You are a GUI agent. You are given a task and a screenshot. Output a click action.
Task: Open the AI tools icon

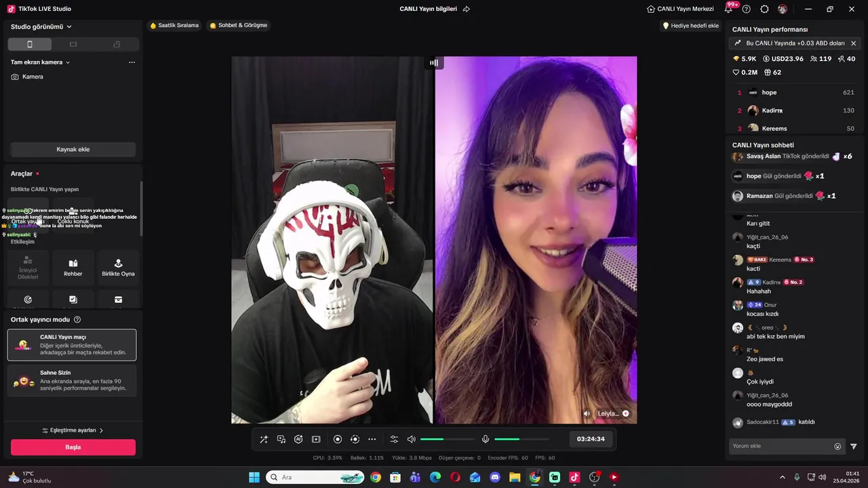(298, 439)
